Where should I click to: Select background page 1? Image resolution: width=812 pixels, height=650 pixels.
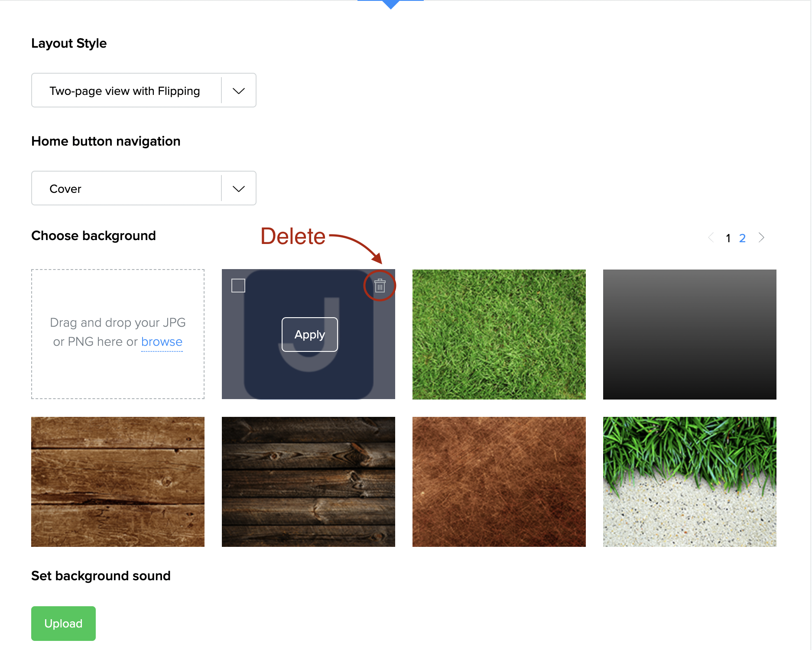coord(728,238)
